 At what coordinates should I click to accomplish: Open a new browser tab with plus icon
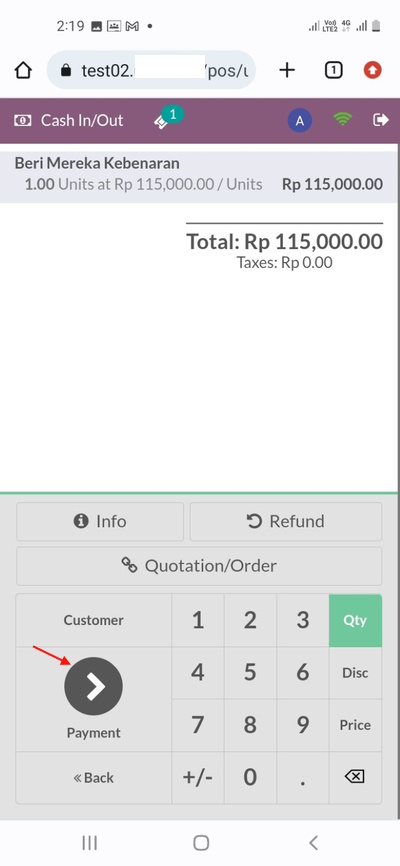[287, 70]
